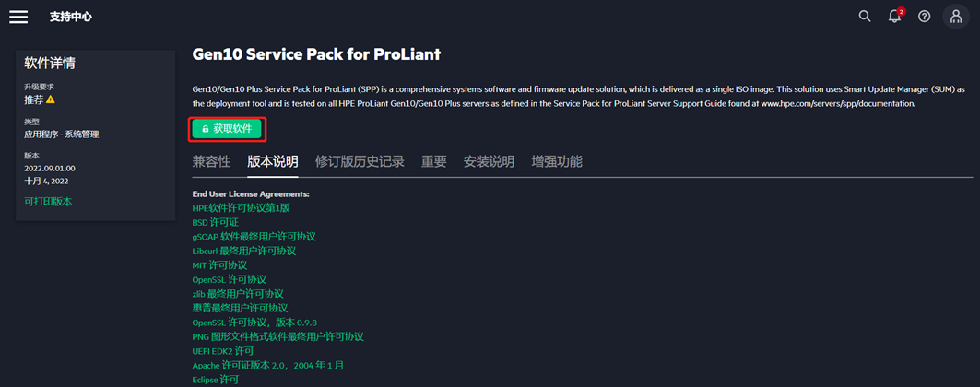Open the notifications bell
The width and height of the screenshot is (980, 387).
pos(894,17)
